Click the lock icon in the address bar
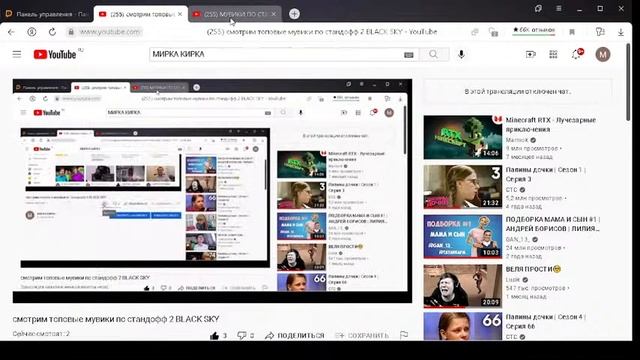The image size is (640, 360). click(x=71, y=32)
